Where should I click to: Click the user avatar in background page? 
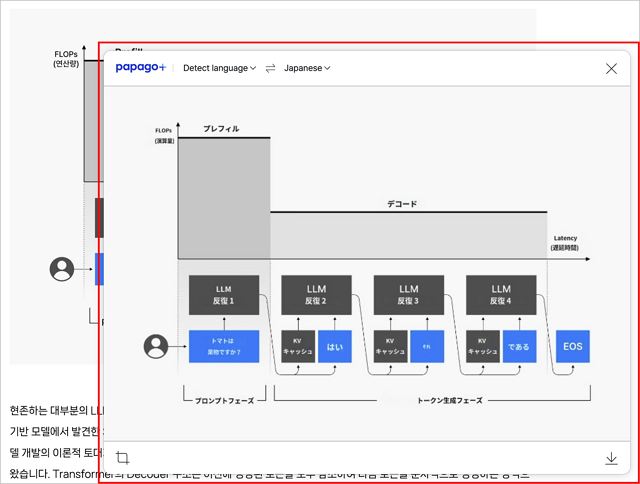coord(62,268)
